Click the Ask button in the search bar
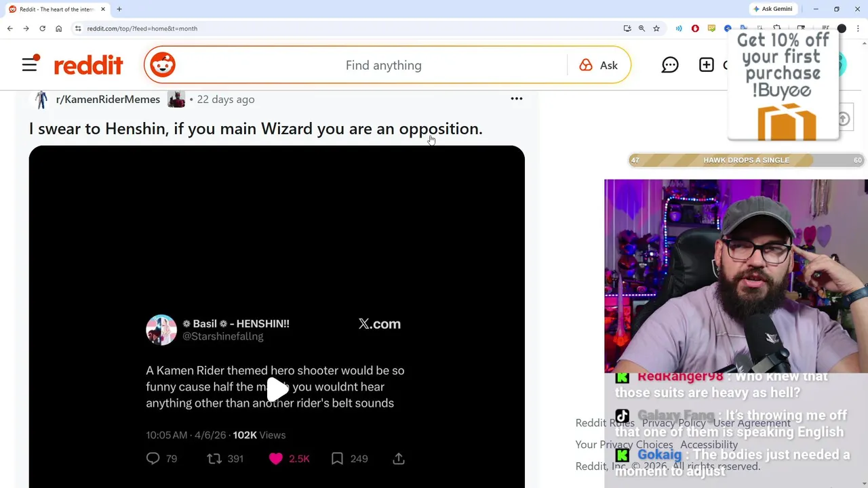 599,65
